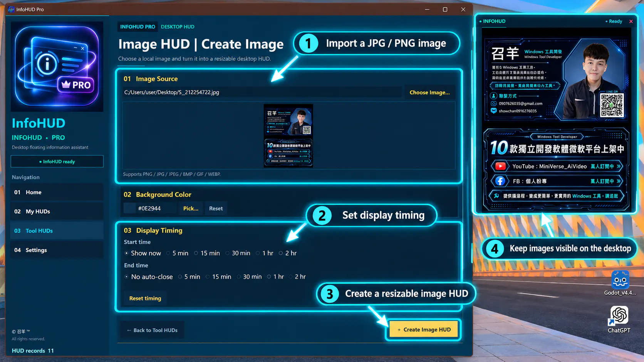Select 30 min start time option
Image resolution: width=644 pixels, height=362 pixels.
[x=238, y=253]
